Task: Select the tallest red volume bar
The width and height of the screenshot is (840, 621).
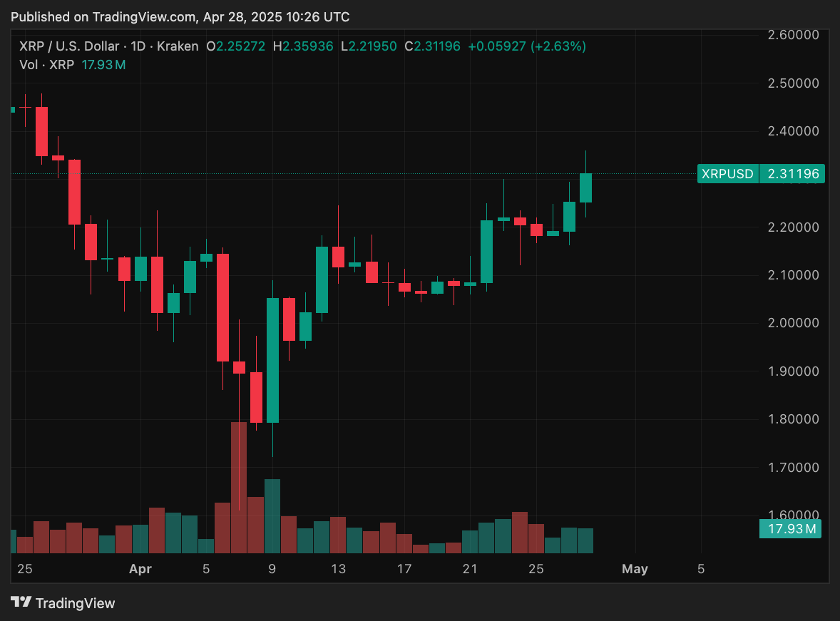Action: pos(239,488)
